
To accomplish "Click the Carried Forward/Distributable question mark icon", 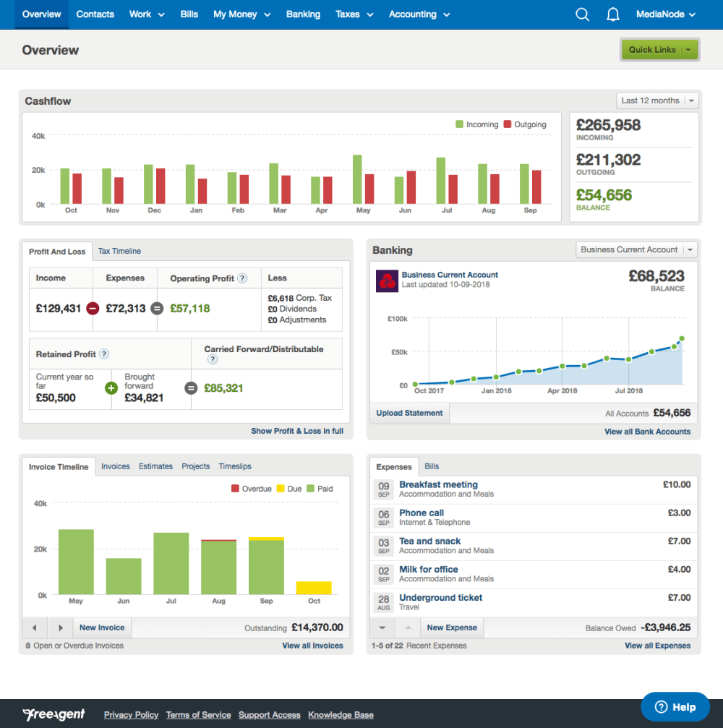I will (213, 359).
